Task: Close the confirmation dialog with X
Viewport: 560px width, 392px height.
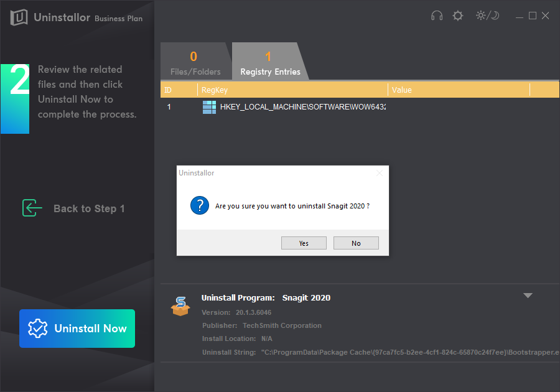Action: [380, 173]
